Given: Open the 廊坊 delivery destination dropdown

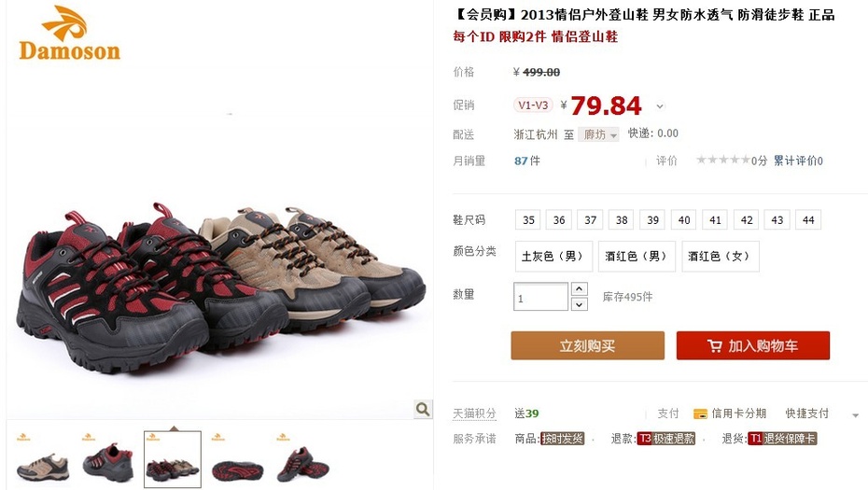Looking at the screenshot, I should pyautogui.click(x=598, y=134).
